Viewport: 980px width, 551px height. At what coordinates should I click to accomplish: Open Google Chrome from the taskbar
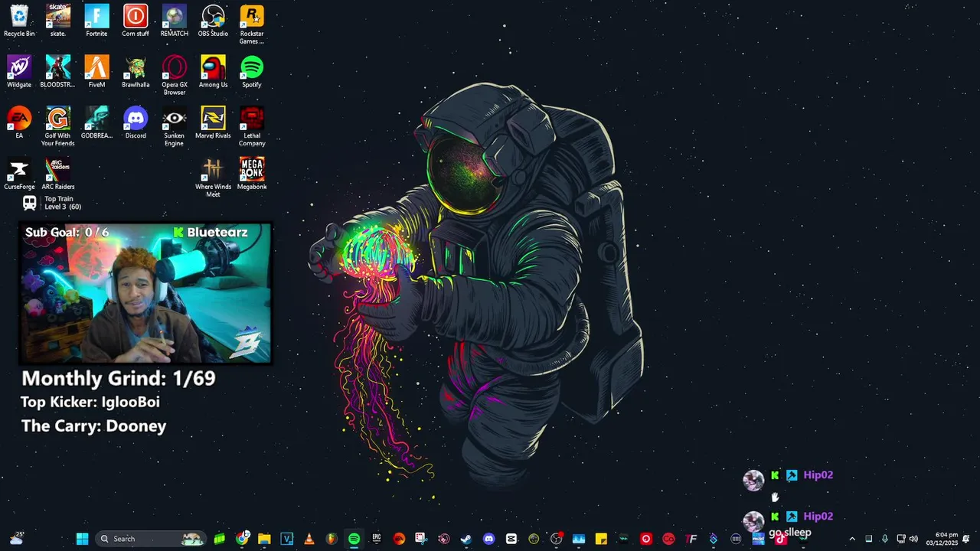click(x=242, y=539)
